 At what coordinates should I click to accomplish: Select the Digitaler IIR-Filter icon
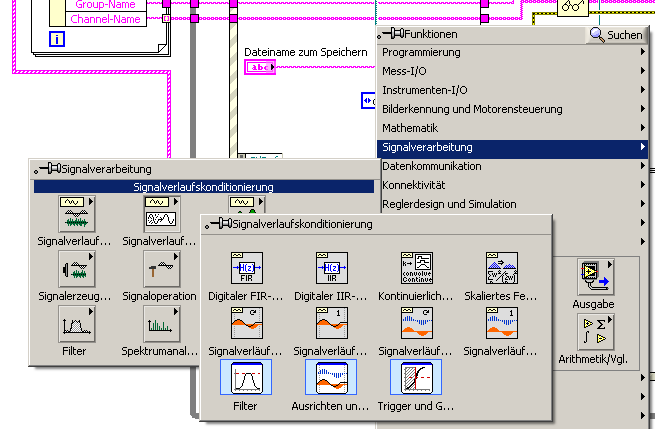[332, 268]
